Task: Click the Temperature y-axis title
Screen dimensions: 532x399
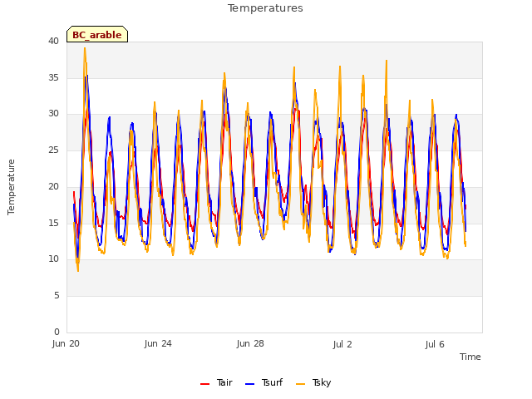Action: click(x=11, y=187)
